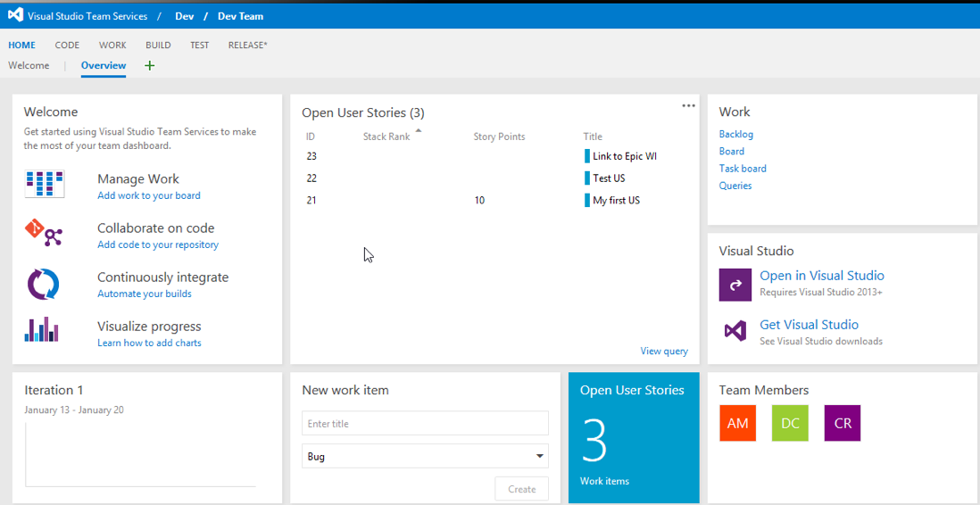
Task: Click the Manage Work board icon
Action: (x=44, y=185)
